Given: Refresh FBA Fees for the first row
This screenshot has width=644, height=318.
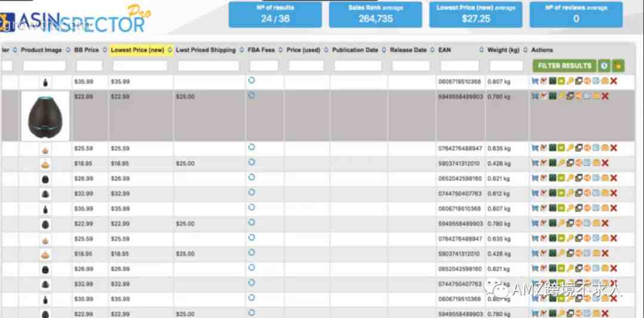Looking at the screenshot, I should (251, 80).
